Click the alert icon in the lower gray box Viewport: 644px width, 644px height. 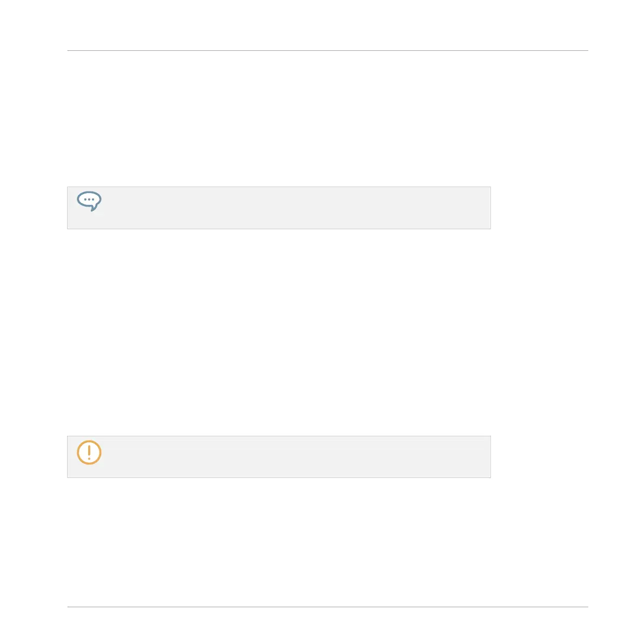pos(89,452)
